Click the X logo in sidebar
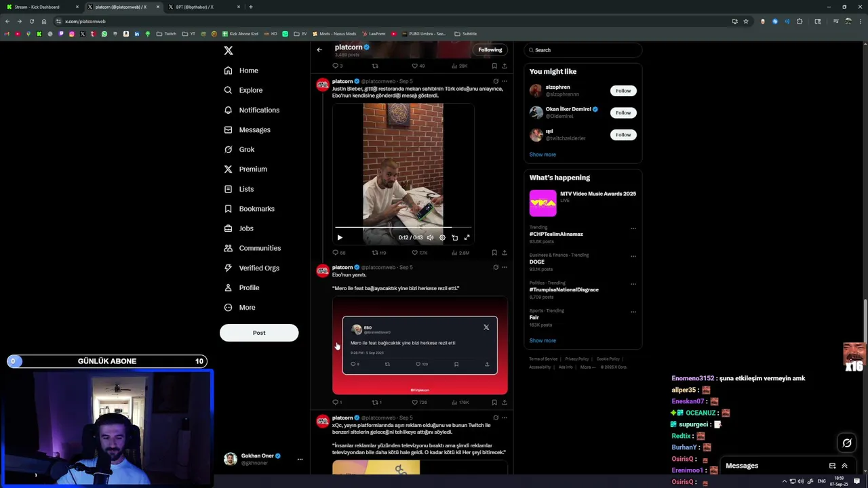The width and height of the screenshot is (868, 488). (x=229, y=51)
